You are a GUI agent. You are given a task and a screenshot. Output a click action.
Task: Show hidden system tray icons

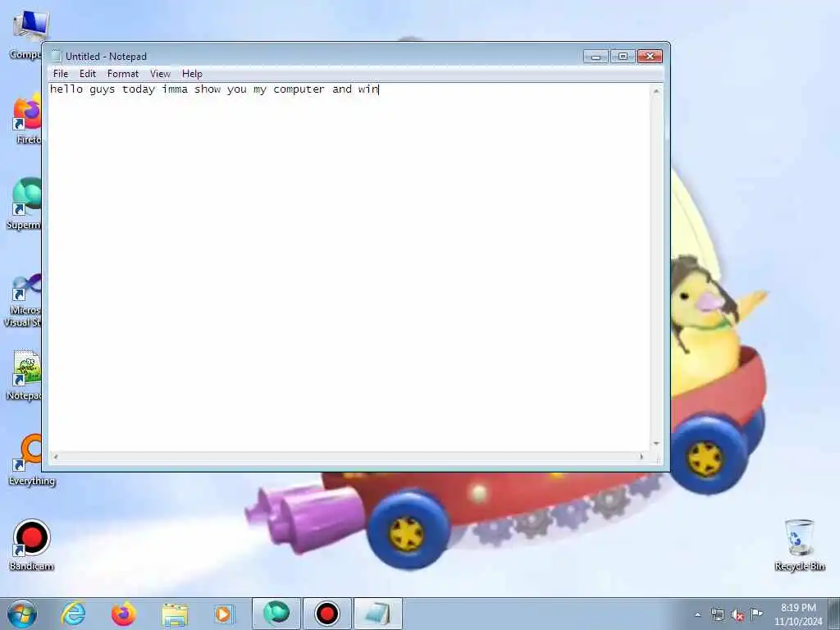[x=697, y=615]
